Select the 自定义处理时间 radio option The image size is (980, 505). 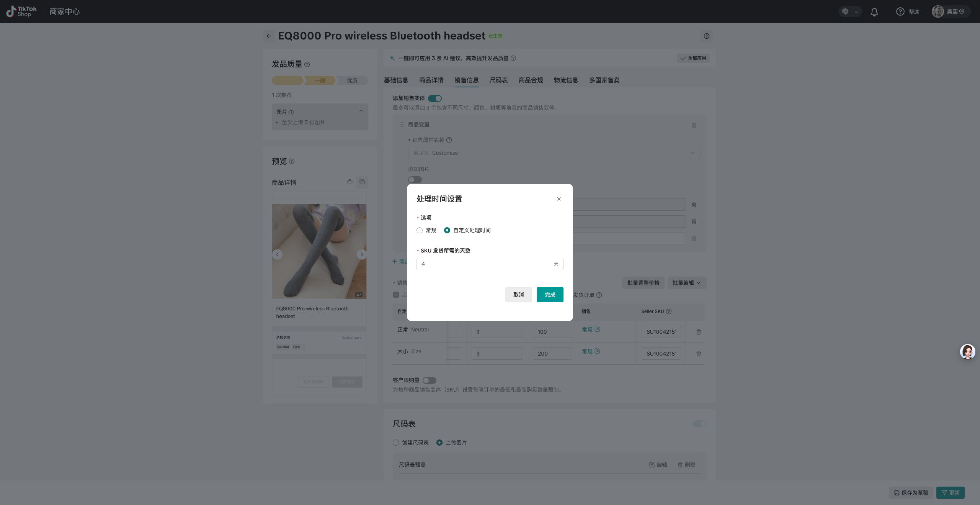pyautogui.click(x=447, y=230)
